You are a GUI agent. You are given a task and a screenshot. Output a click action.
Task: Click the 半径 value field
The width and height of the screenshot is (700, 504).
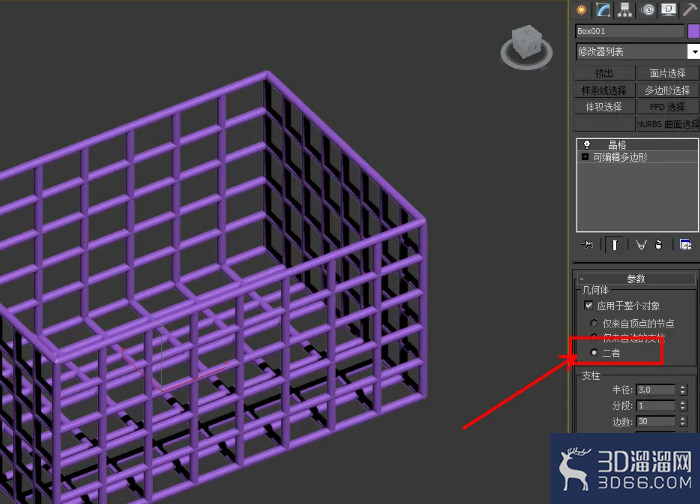click(656, 390)
